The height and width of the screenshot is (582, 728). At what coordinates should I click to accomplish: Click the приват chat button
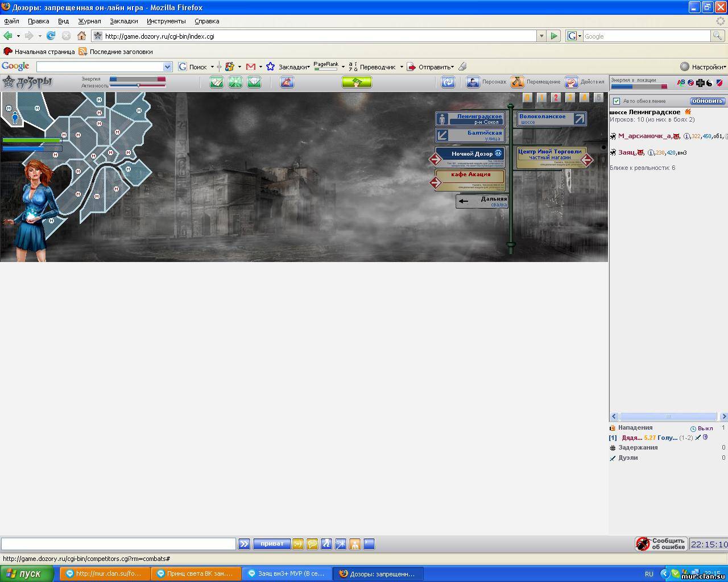click(x=272, y=544)
